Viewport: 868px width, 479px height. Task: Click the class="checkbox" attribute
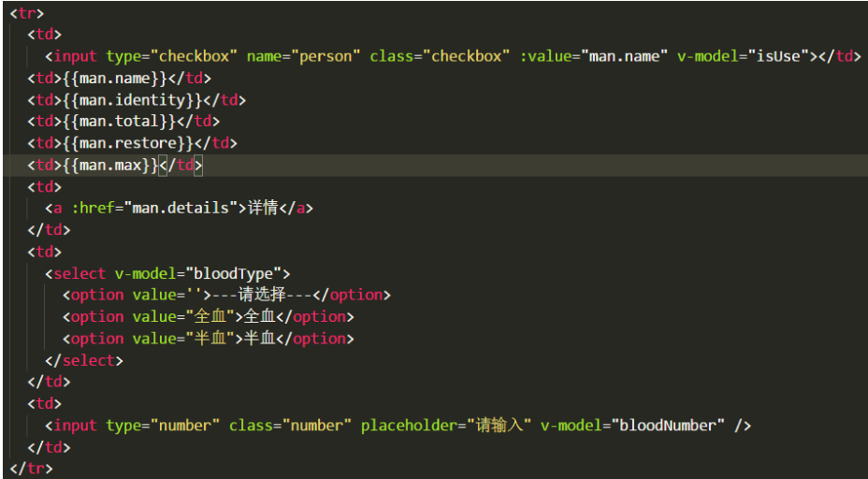click(440, 56)
